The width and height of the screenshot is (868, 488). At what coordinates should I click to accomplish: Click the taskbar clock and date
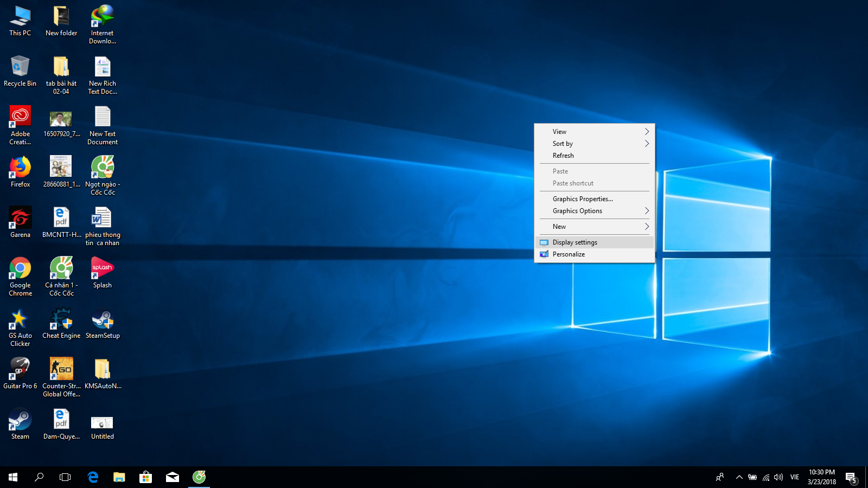821,477
